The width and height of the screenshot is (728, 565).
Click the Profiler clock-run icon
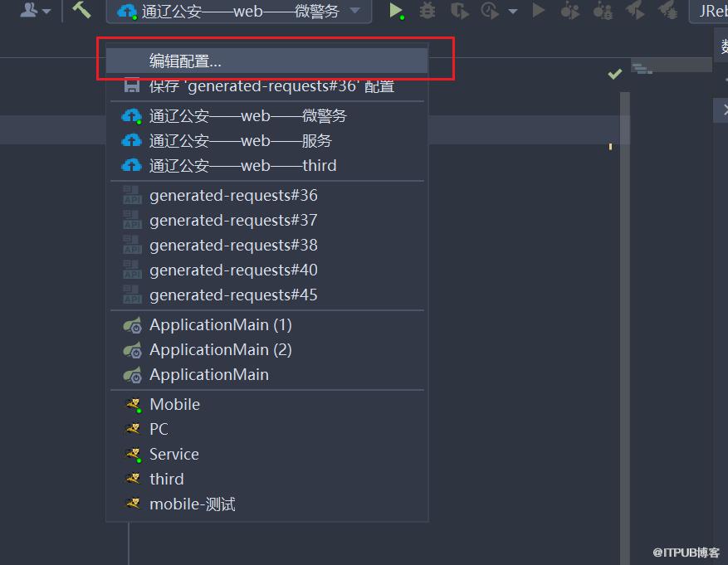(490, 10)
